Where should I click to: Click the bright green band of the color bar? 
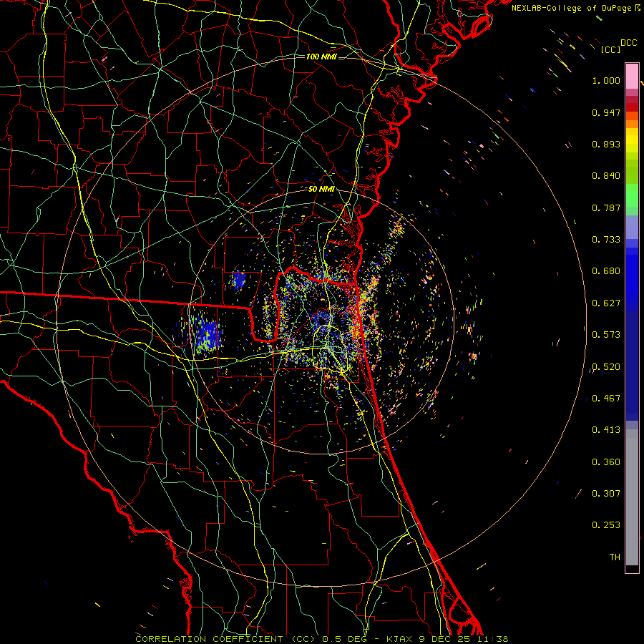[632, 195]
